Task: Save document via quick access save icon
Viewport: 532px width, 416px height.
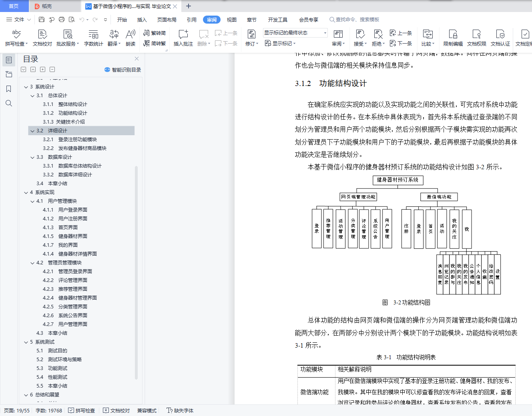Action: (x=42, y=19)
